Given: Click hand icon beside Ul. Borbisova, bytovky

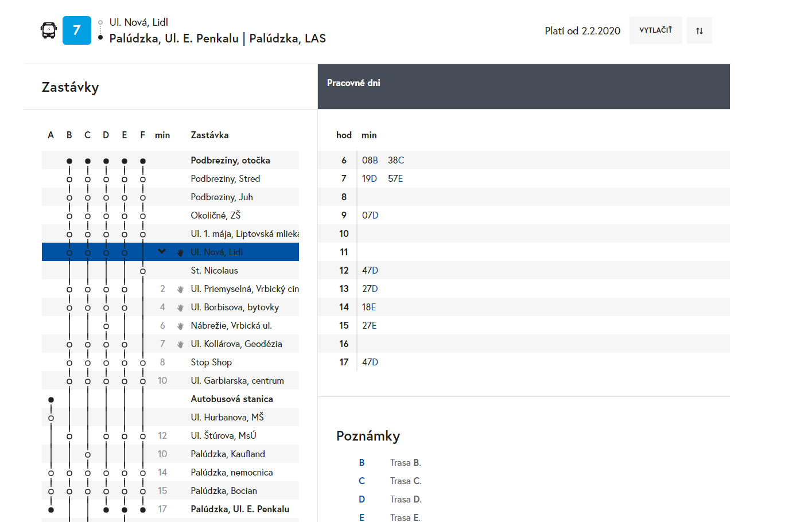Looking at the screenshot, I should [x=180, y=307].
